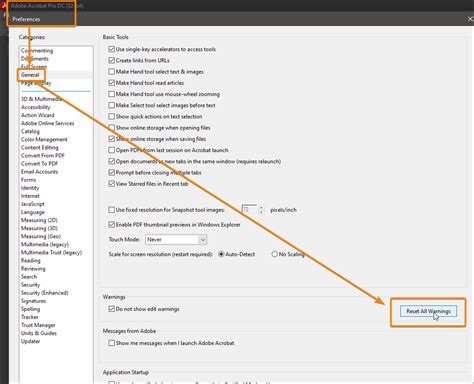Viewport: 474px width, 384px height.
Task: Select Email Accounts category
Action: 39,172
